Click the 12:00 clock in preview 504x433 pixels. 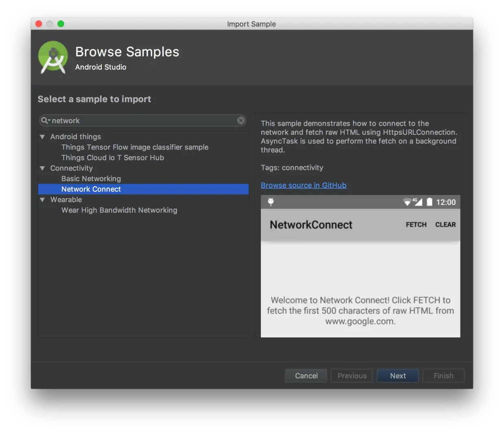click(x=446, y=202)
